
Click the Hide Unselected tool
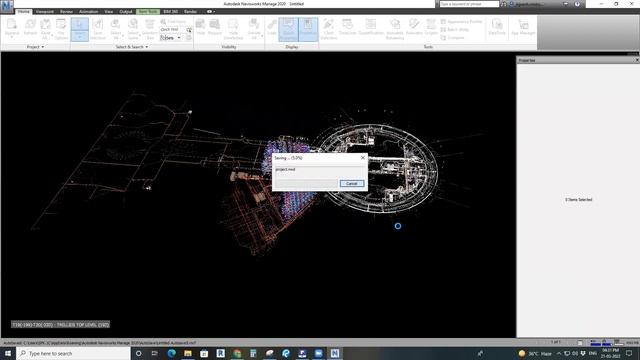coord(233,29)
